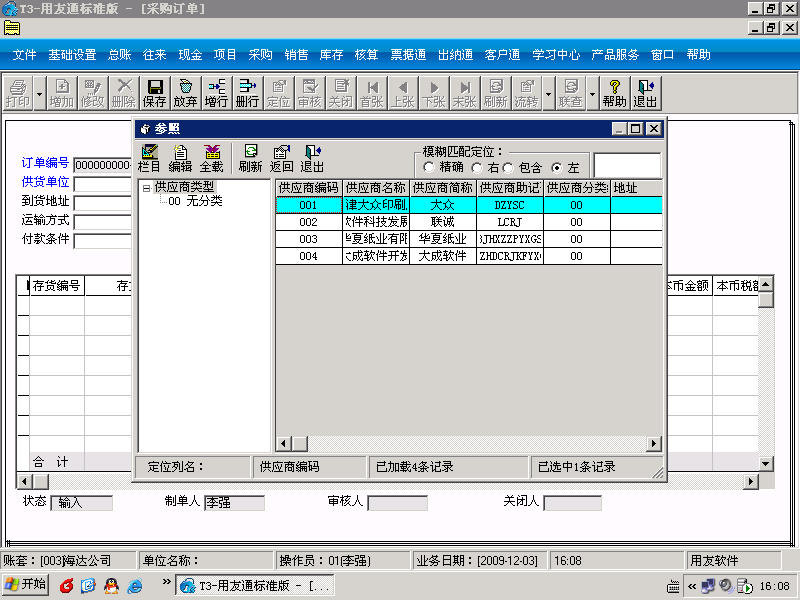Open the dropdown arrow after 联查
Screen dimensions: 800x600
pos(592,93)
